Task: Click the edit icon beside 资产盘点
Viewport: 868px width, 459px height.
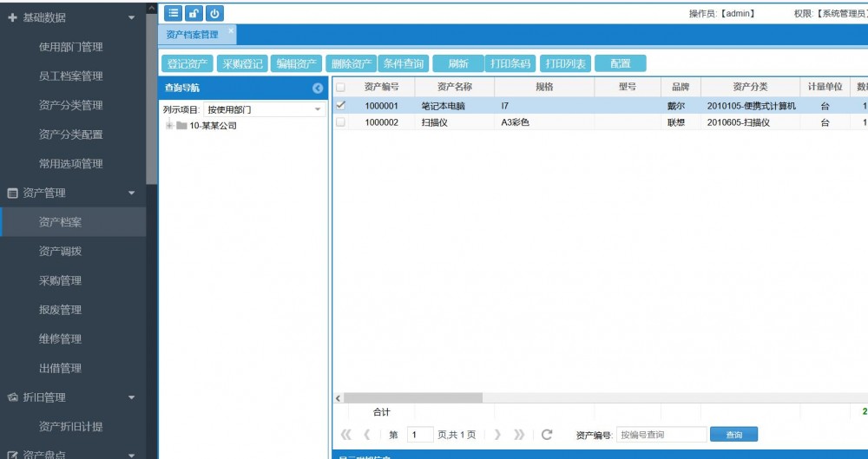Action: [12, 456]
